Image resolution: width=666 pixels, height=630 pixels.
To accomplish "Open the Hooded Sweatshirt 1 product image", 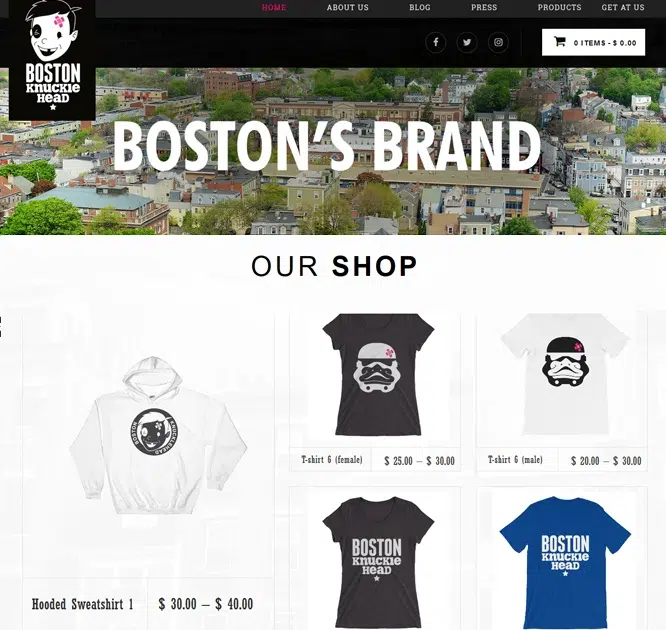I will coord(158,436).
